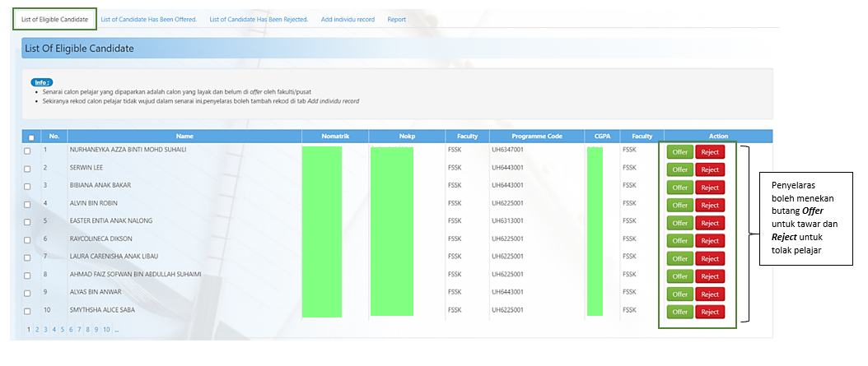Jump to page 10 in pagination
The width and height of the screenshot is (868, 366).
coord(106,329)
